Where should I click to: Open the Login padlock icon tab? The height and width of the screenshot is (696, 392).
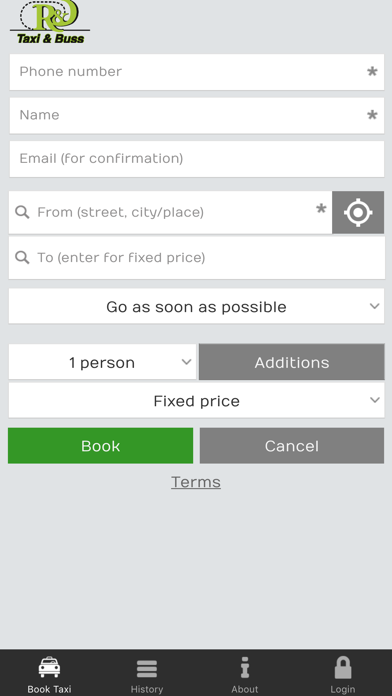tap(343, 674)
